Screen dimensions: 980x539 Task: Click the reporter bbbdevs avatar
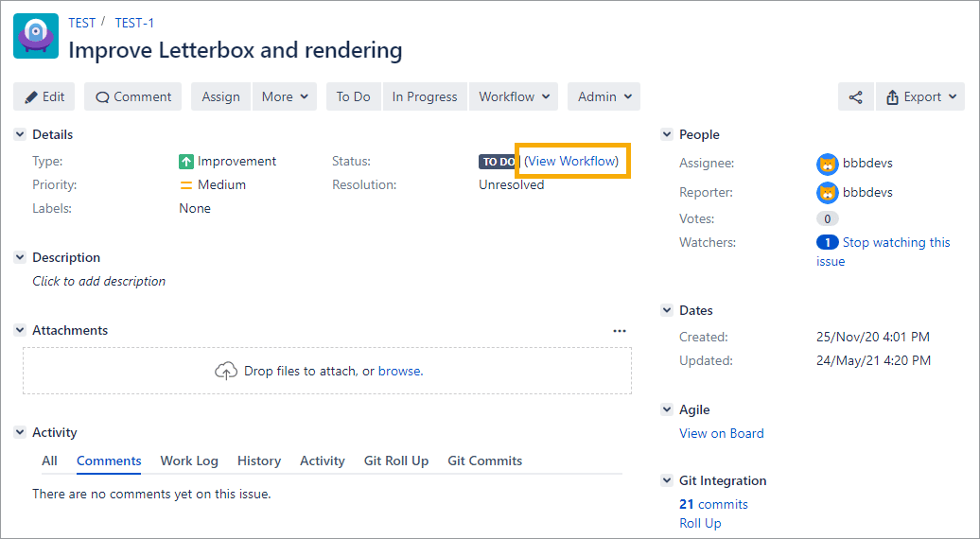tap(827, 193)
